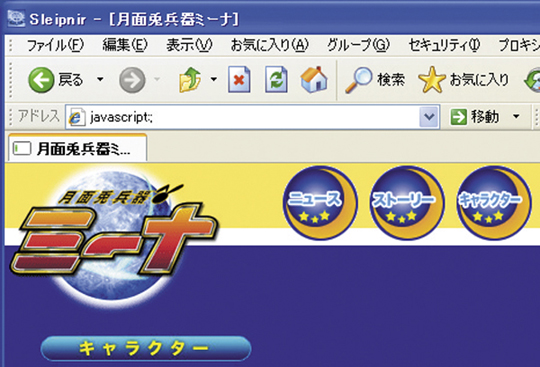
Task: Expand the Back history dropdown arrow
Action: [x=100, y=80]
